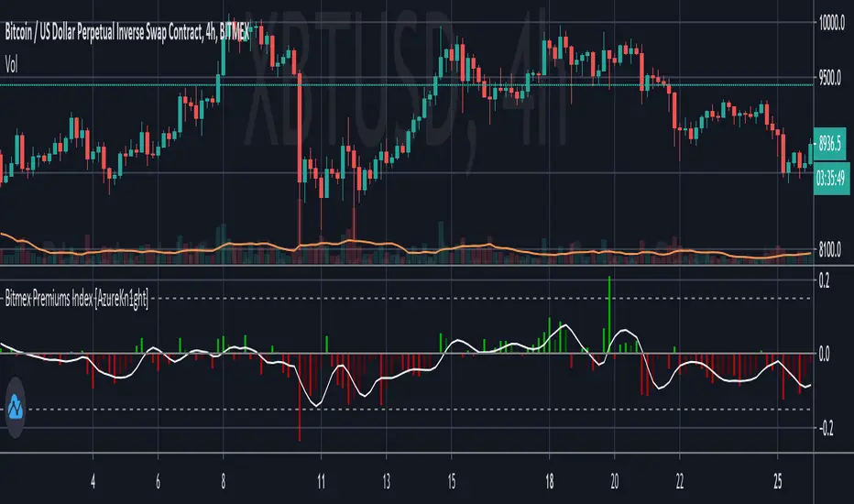The image size is (854, 504).
Task: Click the TradingView cloud logo icon
Action: tap(16, 407)
